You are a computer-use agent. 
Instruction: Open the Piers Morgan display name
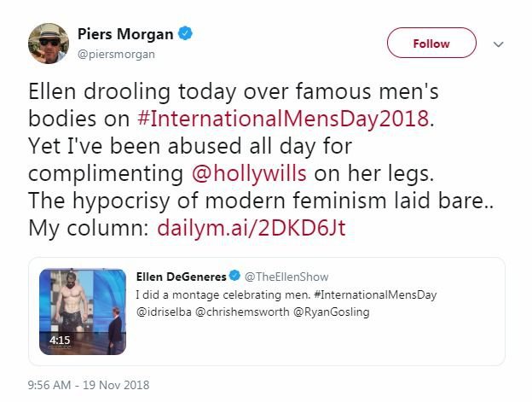[x=125, y=34]
